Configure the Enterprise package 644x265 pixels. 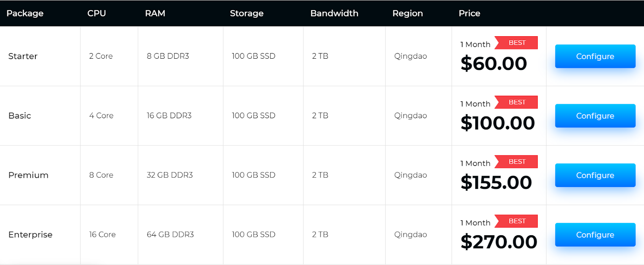(595, 235)
